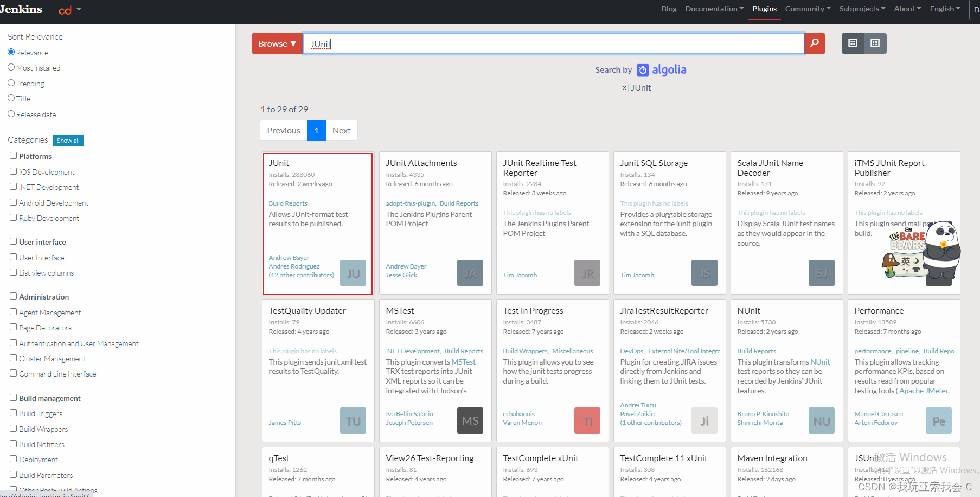980x497 pixels.
Task: Click the NU avatar on NUnit card
Action: 822,420
